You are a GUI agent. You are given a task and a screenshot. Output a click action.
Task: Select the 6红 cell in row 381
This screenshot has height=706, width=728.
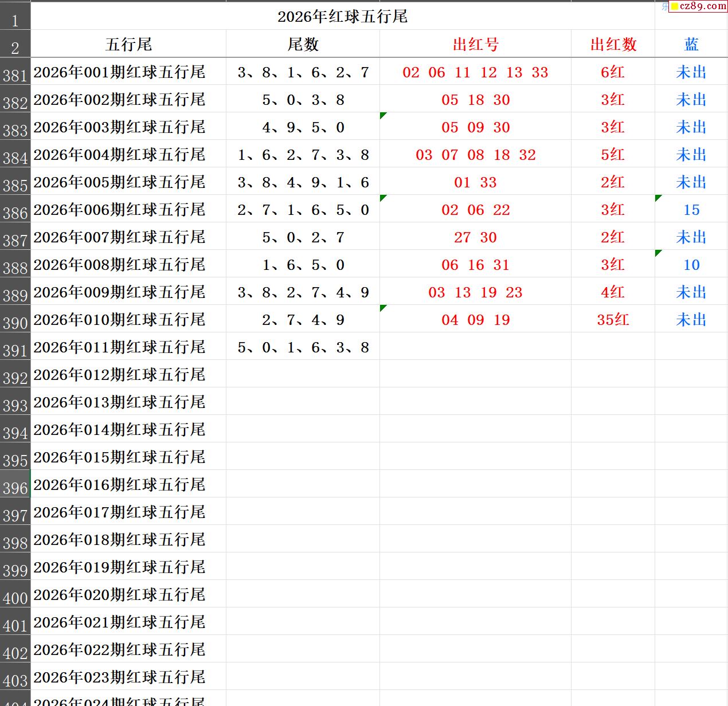tap(613, 72)
